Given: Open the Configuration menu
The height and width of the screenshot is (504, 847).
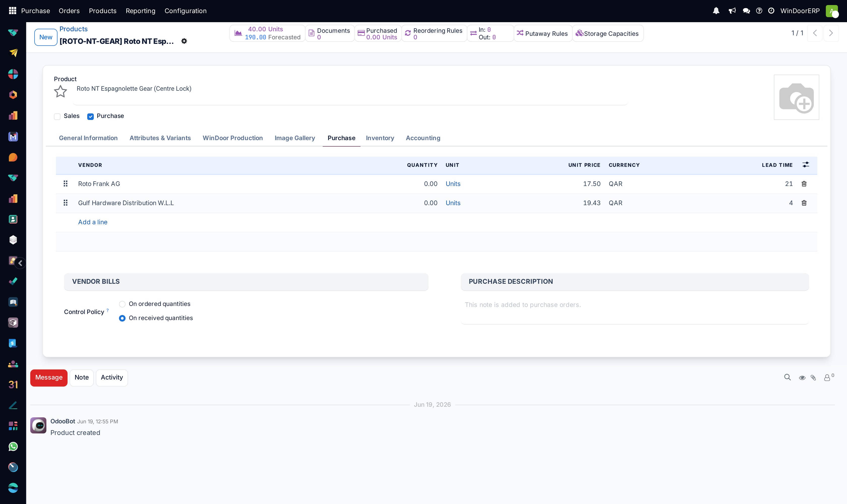Looking at the screenshot, I should click(x=186, y=11).
